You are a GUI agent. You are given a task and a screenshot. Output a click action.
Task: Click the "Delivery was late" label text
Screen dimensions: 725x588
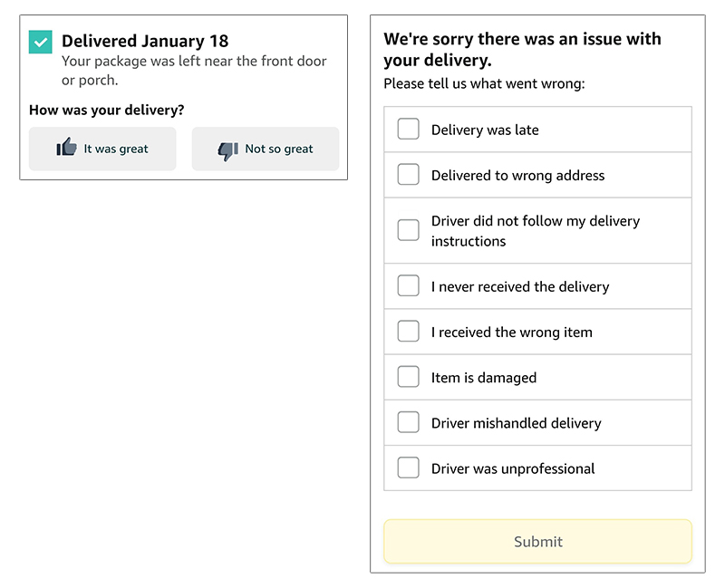(485, 130)
